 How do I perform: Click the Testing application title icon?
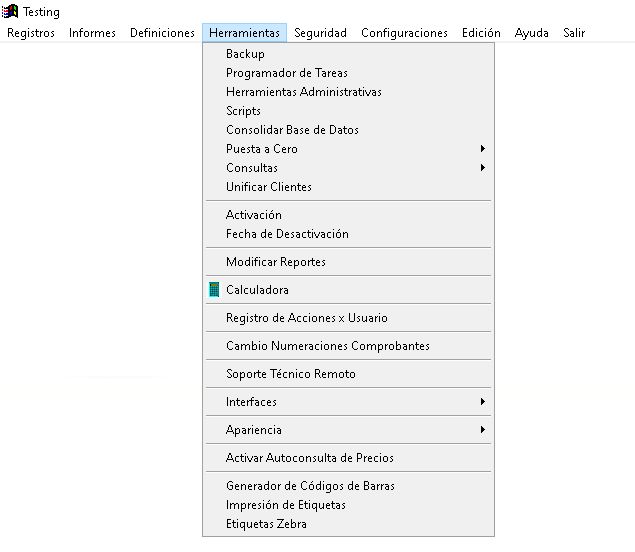pos(11,12)
